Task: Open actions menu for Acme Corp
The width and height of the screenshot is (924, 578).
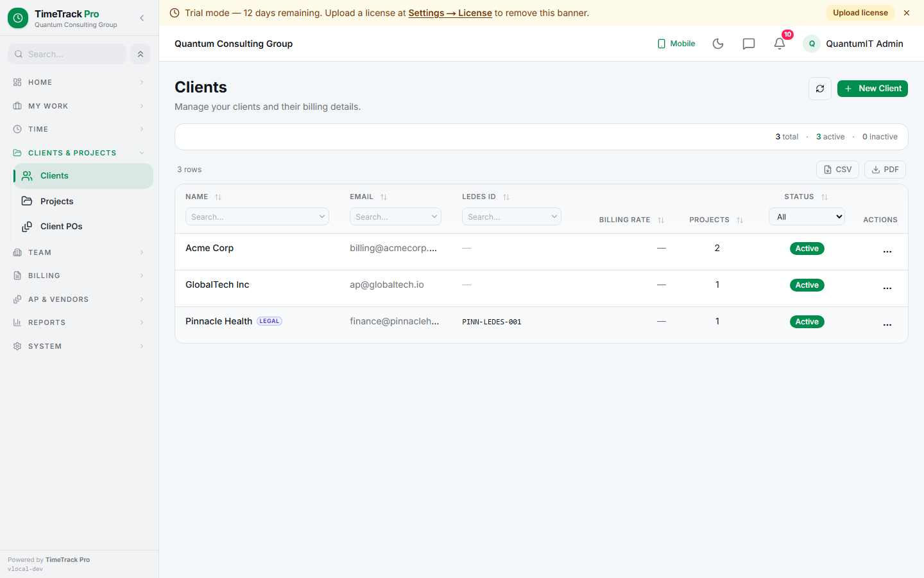Action: pos(887,252)
